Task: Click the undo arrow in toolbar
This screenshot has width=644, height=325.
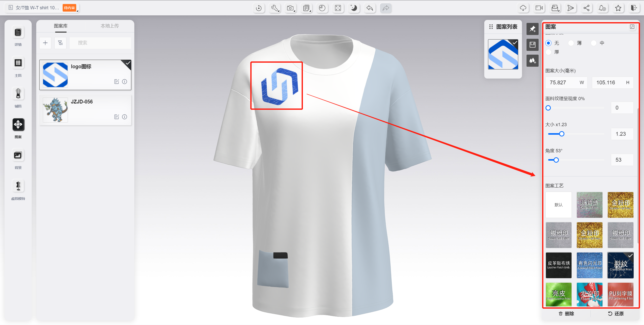Action: point(370,8)
